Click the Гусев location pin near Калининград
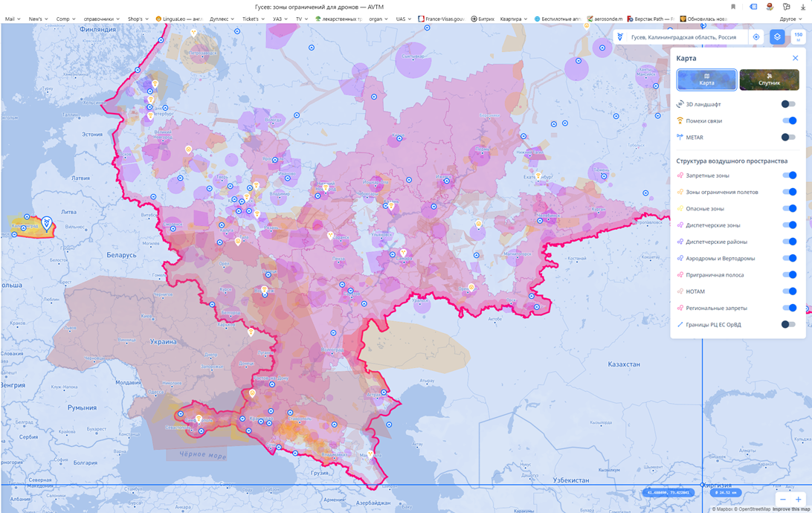Viewport: 812px width, 513px height. (x=47, y=224)
